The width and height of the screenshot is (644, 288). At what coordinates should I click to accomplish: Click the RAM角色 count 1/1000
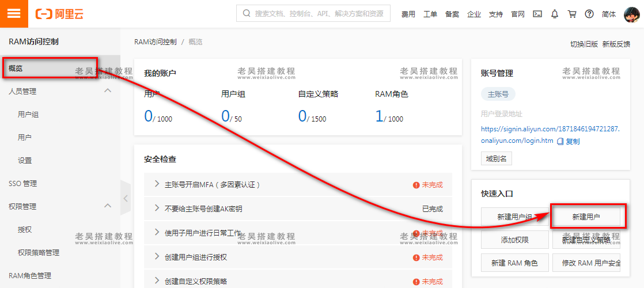click(x=389, y=117)
